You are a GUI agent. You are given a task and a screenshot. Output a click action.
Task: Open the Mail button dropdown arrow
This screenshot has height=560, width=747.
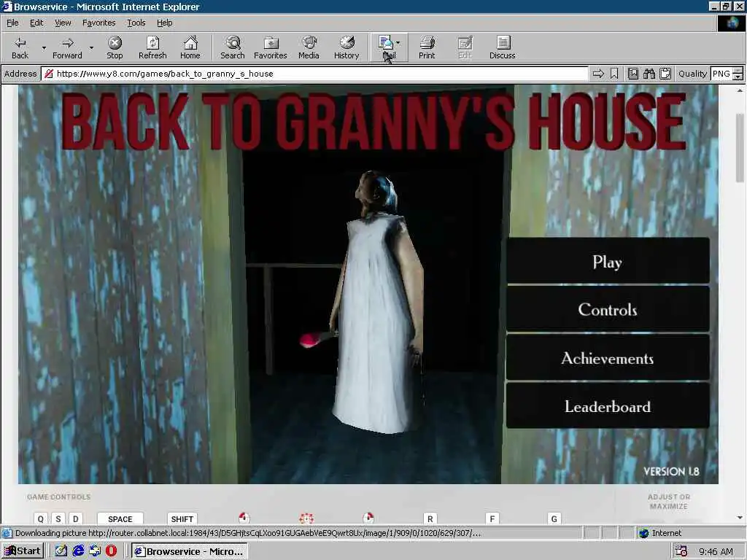[x=398, y=43]
